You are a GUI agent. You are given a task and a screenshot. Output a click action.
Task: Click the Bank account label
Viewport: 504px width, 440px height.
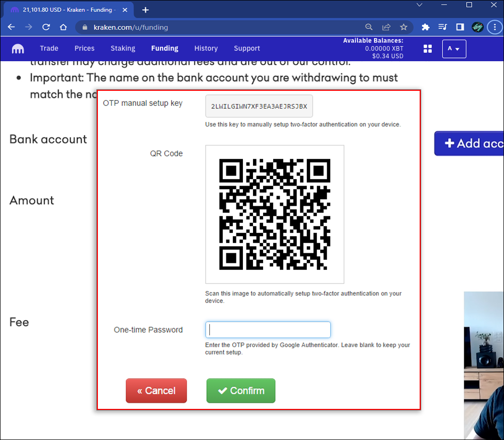(x=48, y=139)
